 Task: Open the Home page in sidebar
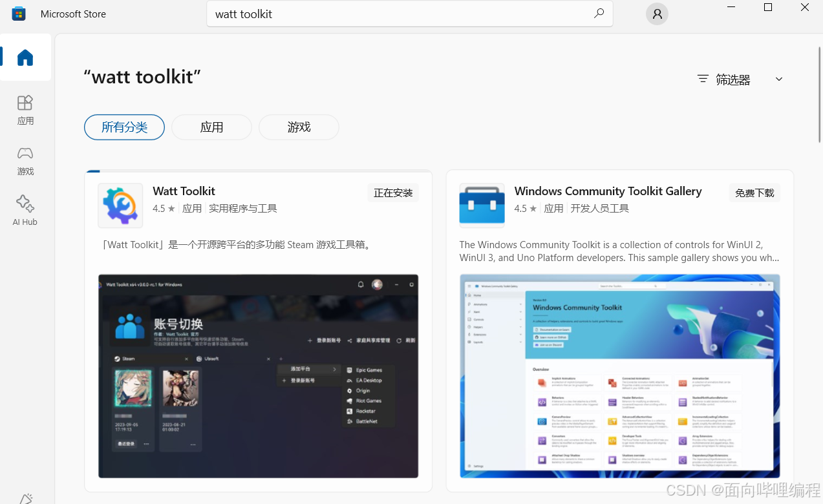25,58
